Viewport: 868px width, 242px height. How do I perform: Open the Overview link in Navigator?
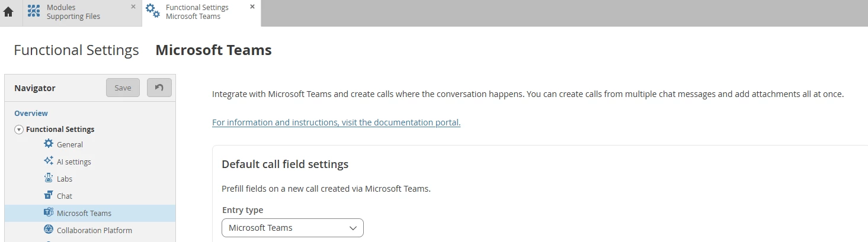tap(31, 113)
